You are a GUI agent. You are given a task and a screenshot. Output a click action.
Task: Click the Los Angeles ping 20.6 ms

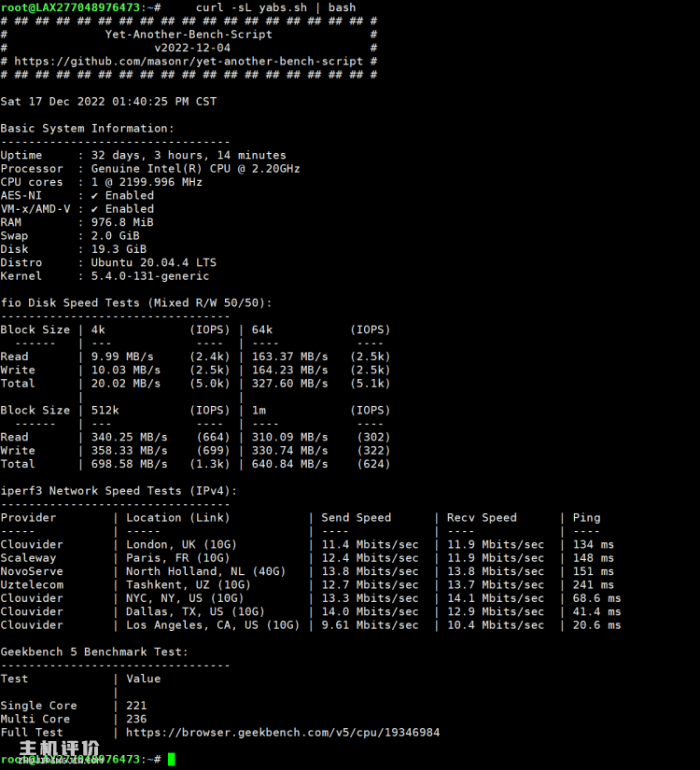coord(596,625)
